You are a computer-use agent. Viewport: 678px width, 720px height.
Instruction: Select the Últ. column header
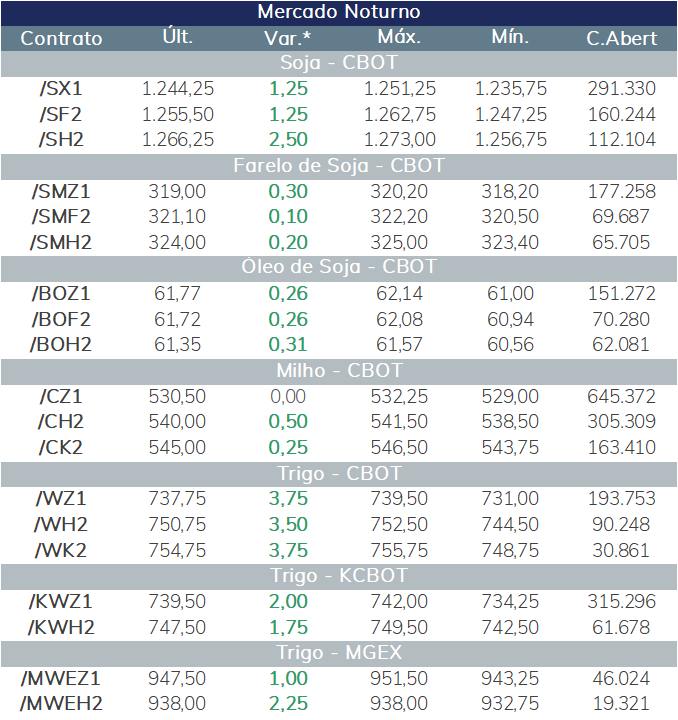pos(178,37)
